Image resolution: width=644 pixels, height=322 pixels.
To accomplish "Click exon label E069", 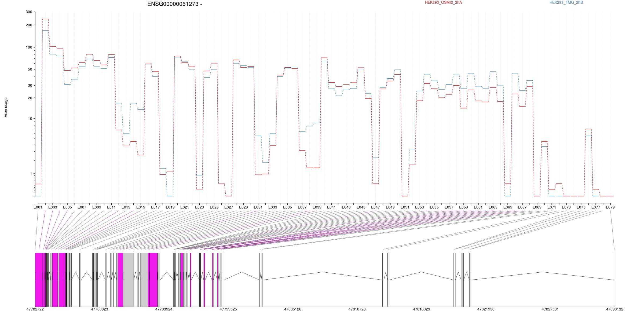I will coord(537,207).
